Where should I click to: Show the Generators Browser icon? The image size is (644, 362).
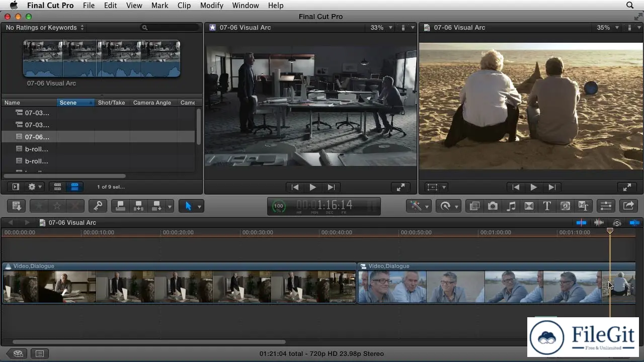(x=565, y=206)
